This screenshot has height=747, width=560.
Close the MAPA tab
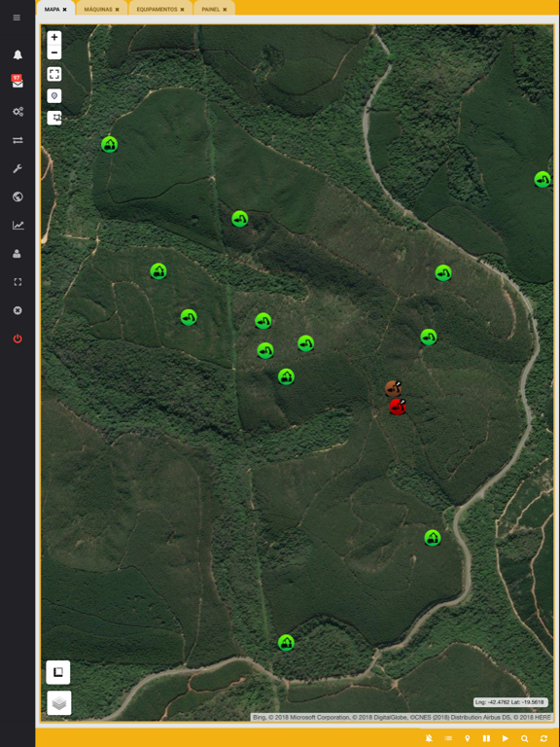pyautogui.click(x=65, y=9)
